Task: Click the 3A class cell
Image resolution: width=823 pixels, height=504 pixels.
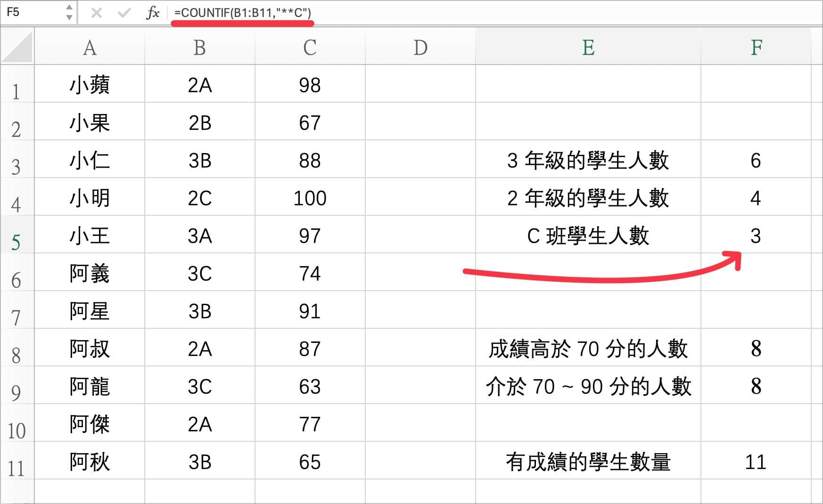Action: point(200,235)
